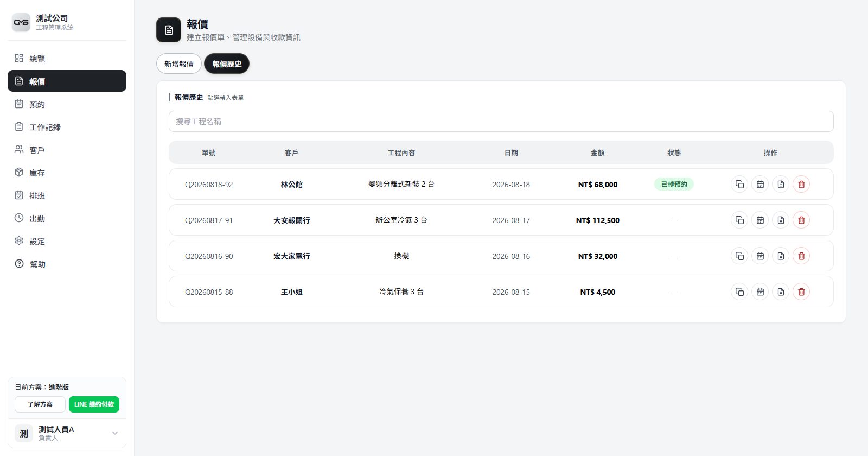Copy quote Q20260815-88 using duplicate icon
868x456 pixels.
point(739,292)
